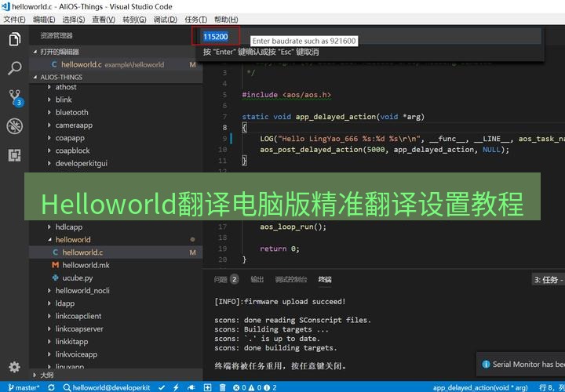Click the aos_loop_run(); line in editor
The width and height of the screenshot is (565, 392).
(x=293, y=227)
